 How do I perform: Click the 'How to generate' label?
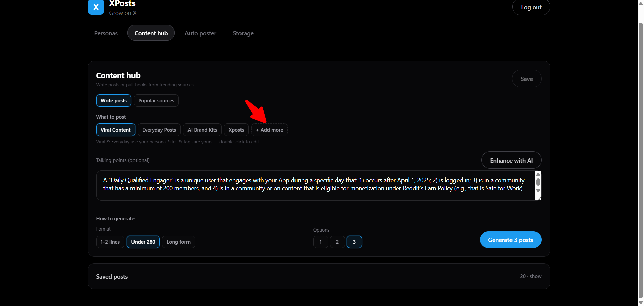point(115,219)
